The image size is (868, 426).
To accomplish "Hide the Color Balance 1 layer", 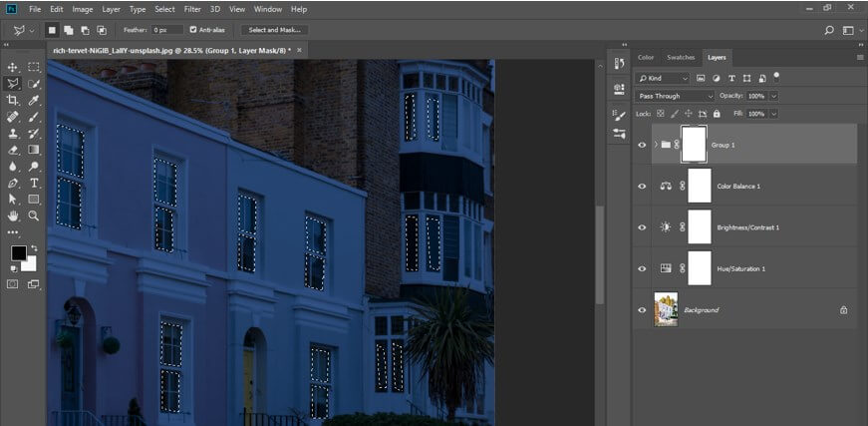I will click(x=642, y=187).
